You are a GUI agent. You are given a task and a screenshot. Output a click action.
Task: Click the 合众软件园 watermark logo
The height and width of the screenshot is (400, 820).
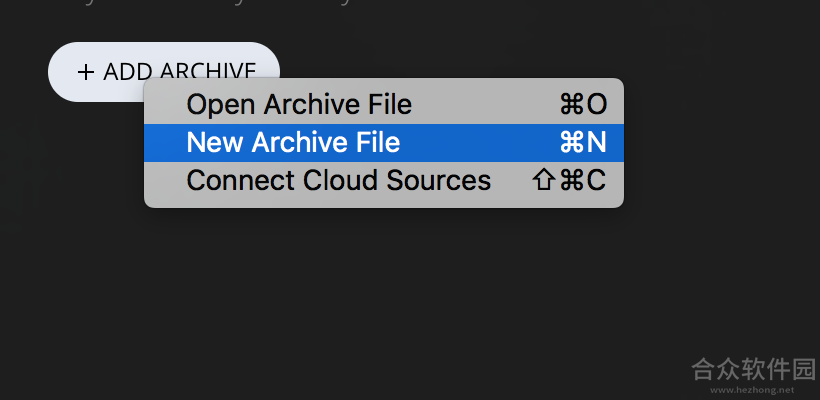(754, 370)
